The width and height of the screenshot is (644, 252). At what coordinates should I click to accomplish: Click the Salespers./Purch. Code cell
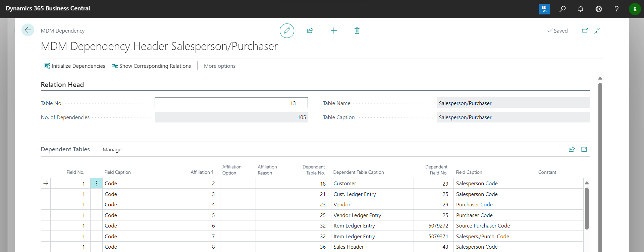click(x=495, y=236)
